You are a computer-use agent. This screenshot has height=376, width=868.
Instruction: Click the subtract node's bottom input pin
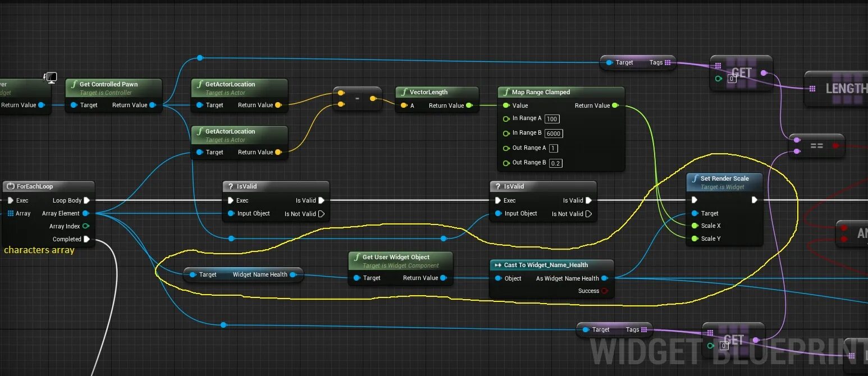(341, 104)
